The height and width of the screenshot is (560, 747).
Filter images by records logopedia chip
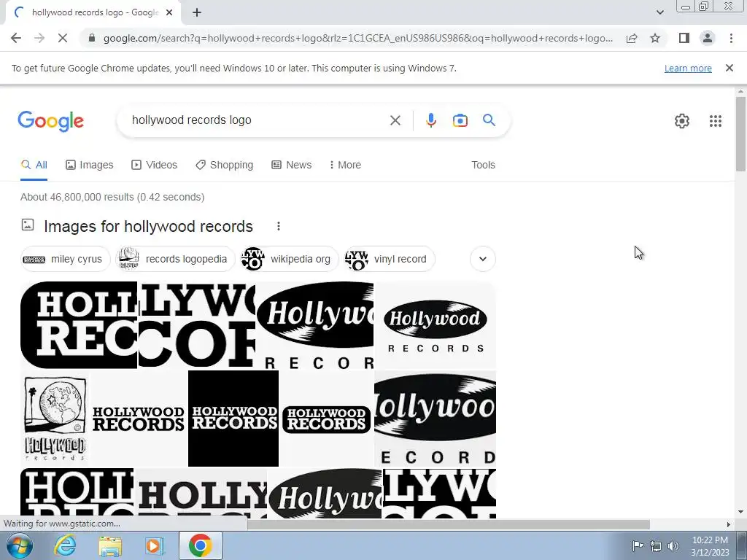pyautogui.click(x=175, y=259)
